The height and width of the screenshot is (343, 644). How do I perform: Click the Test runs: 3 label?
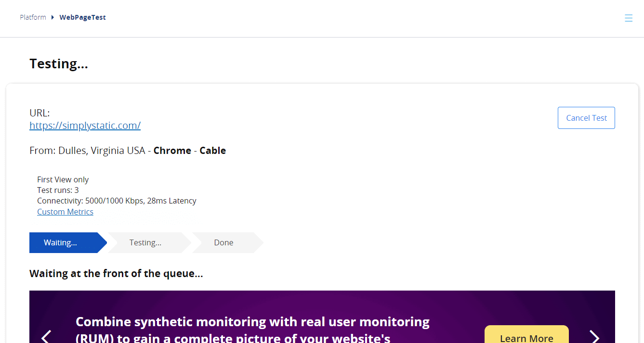[x=58, y=190]
